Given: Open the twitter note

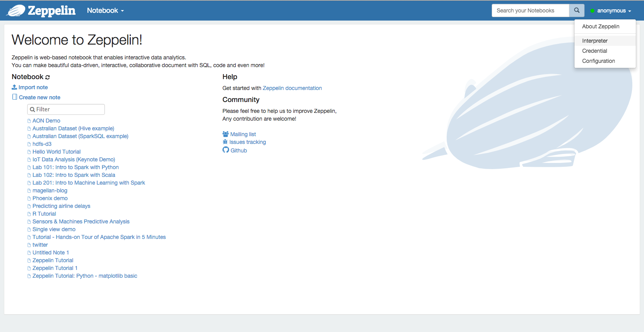Looking at the screenshot, I should coord(40,245).
